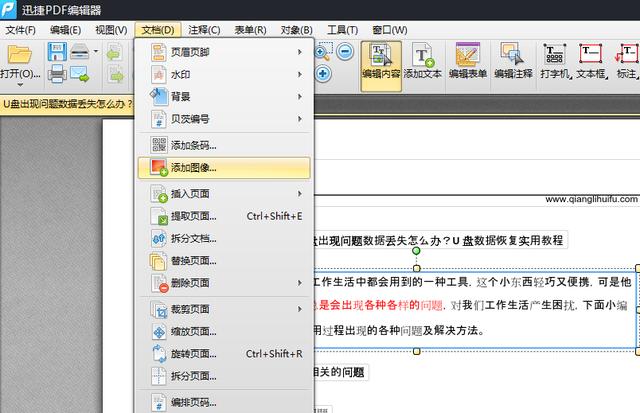Expand the dropdown arrow beside scanner icon
640x413 pixels.
click(x=96, y=51)
